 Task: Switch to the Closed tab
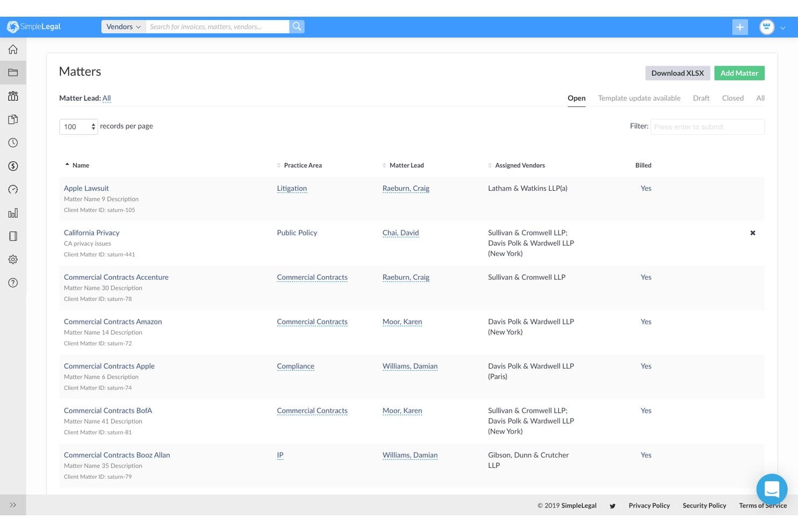[x=733, y=98]
